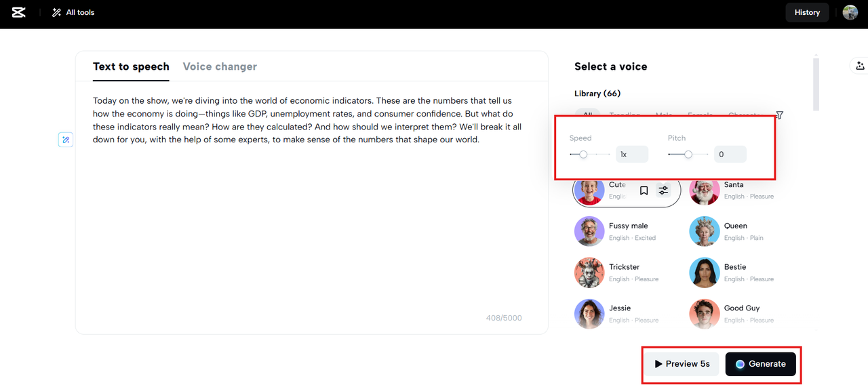868x387 pixels.
Task: Open the All tools menu
Action: point(73,12)
